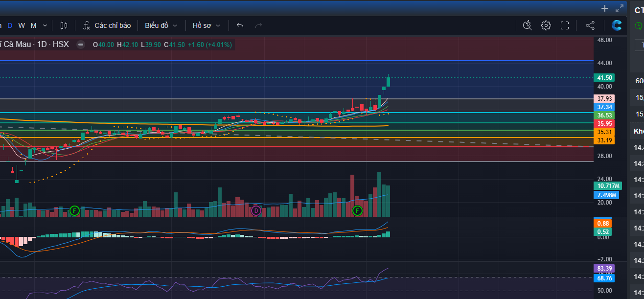Click the left green F marker
The image size is (644, 299).
[x=74, y=211]
